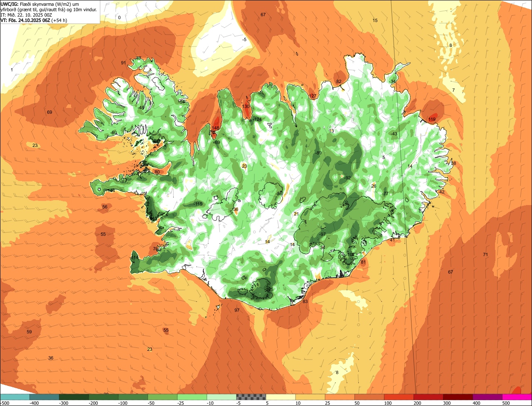
Task: Click the purple 400 legend swatch
Action: [487, 397]
